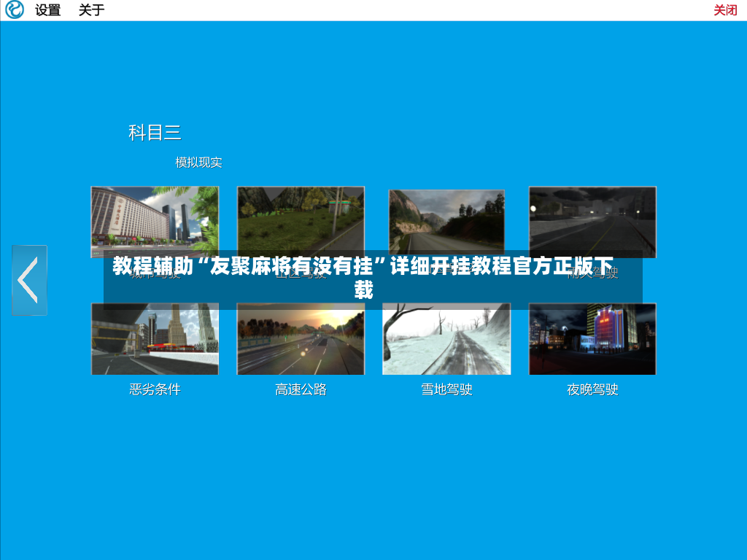Viewport: 747px width, 560px height.
Task: Select the rocky cliff road thumbnail
Action: 446,222
